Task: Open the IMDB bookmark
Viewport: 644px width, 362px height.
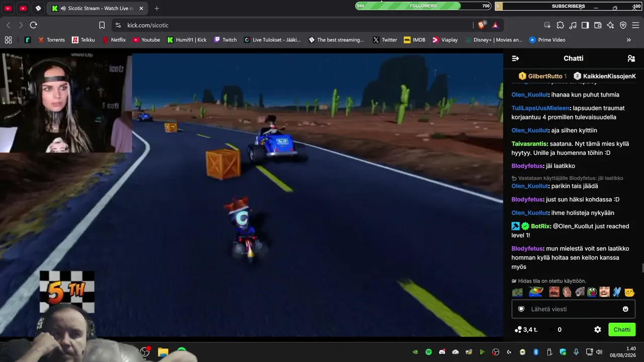Action: pyautogui.click(x=415, y=40)
